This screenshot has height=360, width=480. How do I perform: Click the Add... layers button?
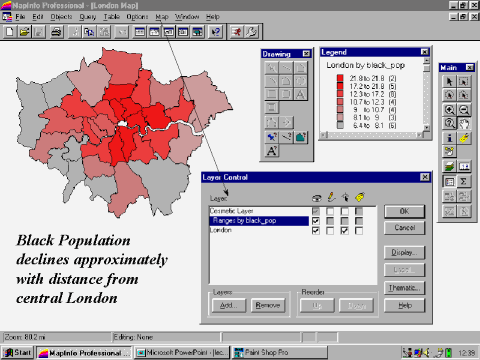pyautogui.click(x=229, y=305)
